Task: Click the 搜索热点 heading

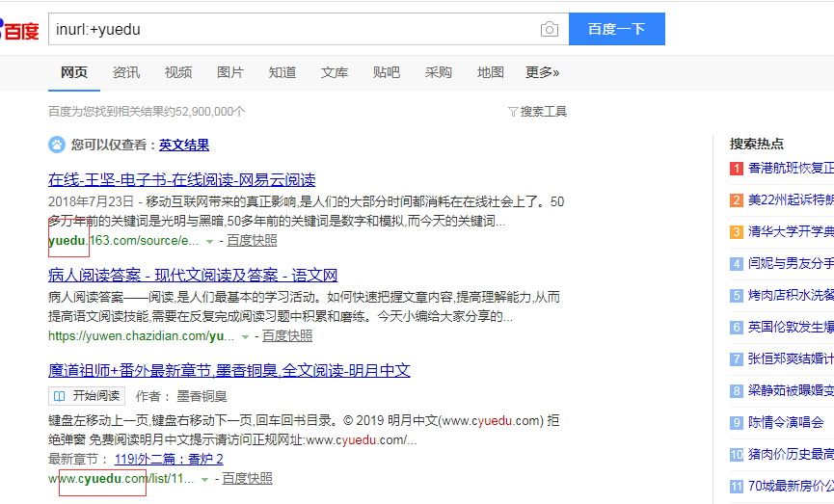Action: pos(756,144)
